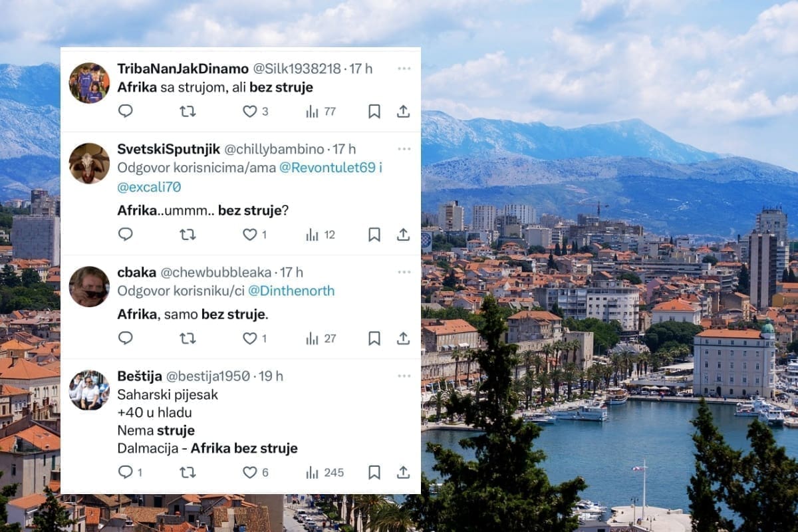Screen dimensions: 798x532
Task: Reply to TribaNanJakDinamo's tweet
Action: pyautogui.click(x=125, y=111)
